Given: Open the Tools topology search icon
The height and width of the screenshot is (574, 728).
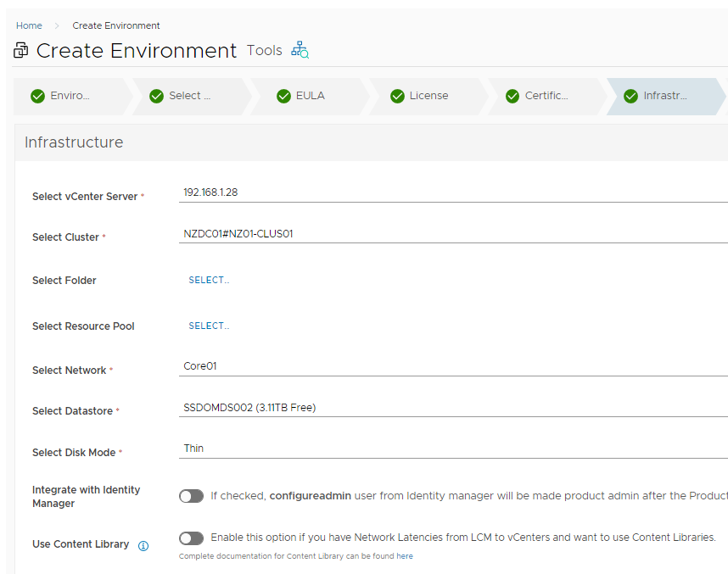Looking at the screenshot, I should pyautogui.click(x=300, y=50).
